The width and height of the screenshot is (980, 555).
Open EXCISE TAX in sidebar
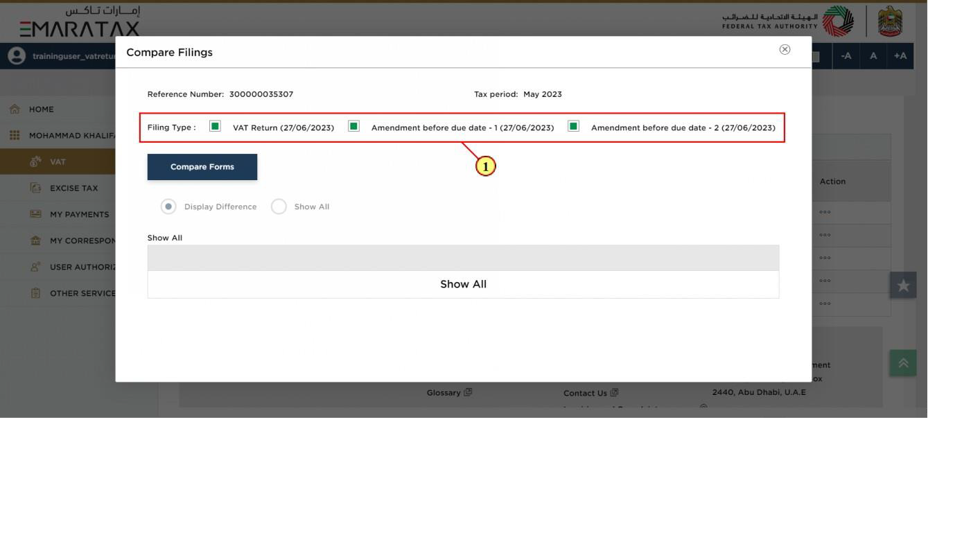[73, 188]
